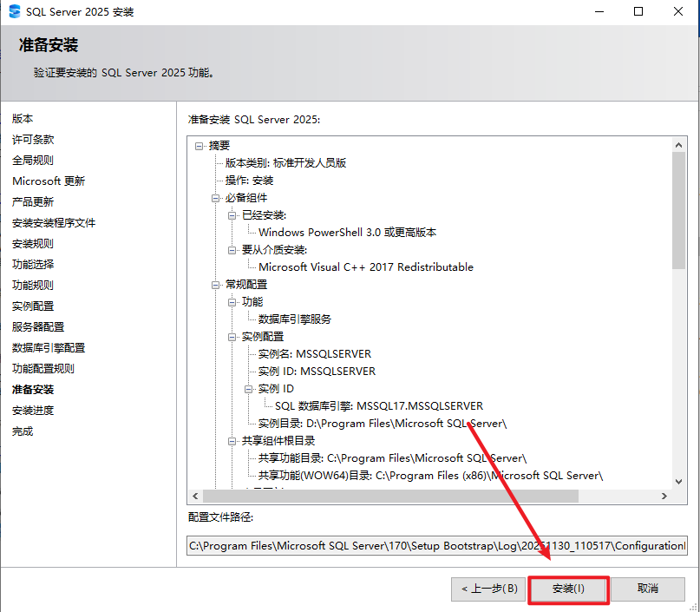700x612 pixels.
Task: Click the vertical scrollbar down arrow
Action: pyautogui.click(x=679, y=481)
